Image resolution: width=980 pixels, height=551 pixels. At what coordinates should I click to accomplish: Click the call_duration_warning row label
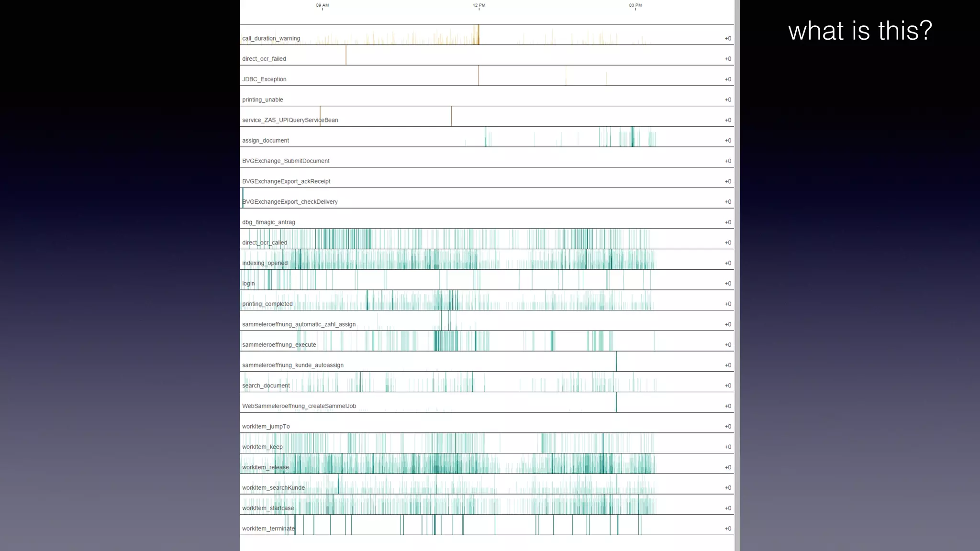click(x=271, y=38)
